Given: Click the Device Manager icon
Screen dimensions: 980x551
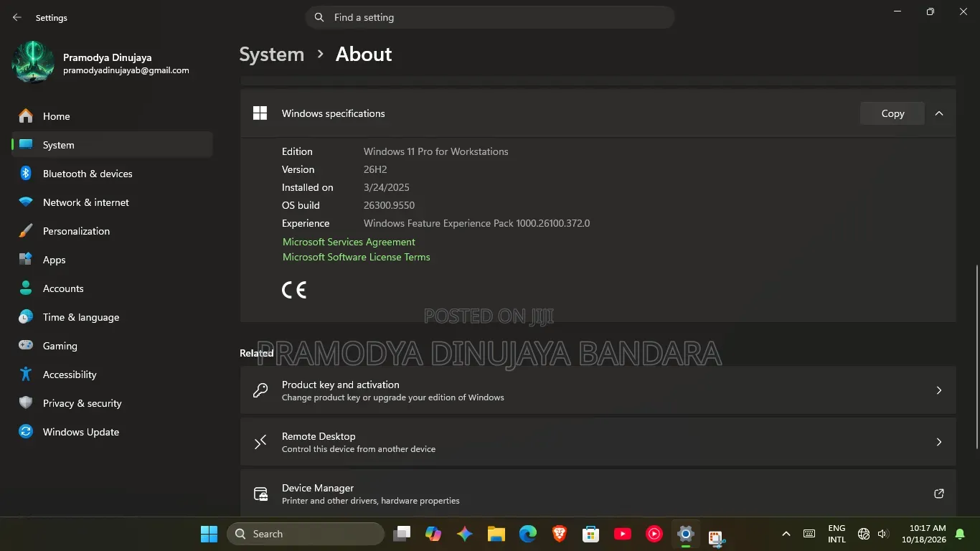Looking at the screenshot, I should tap(260, 494).
